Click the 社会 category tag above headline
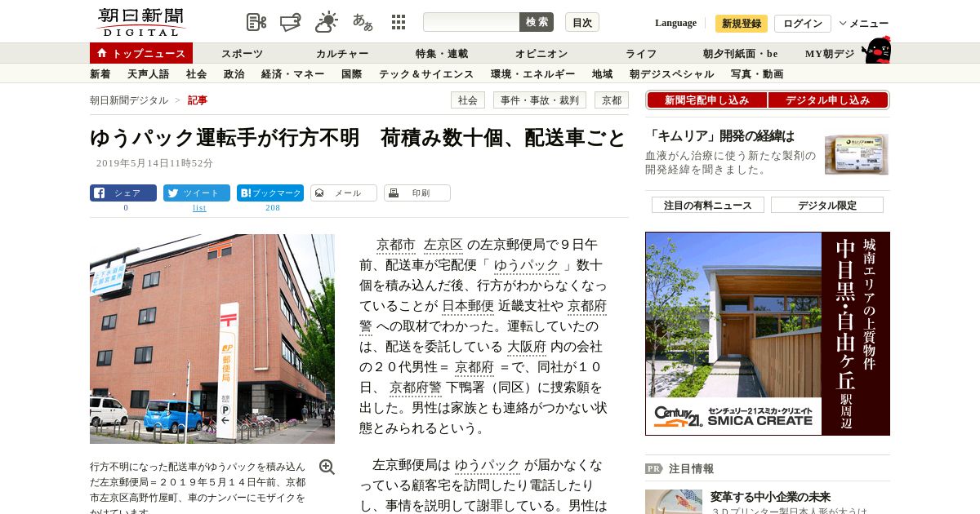The height and width of the screenshot is (514, 980). [467, 100]
